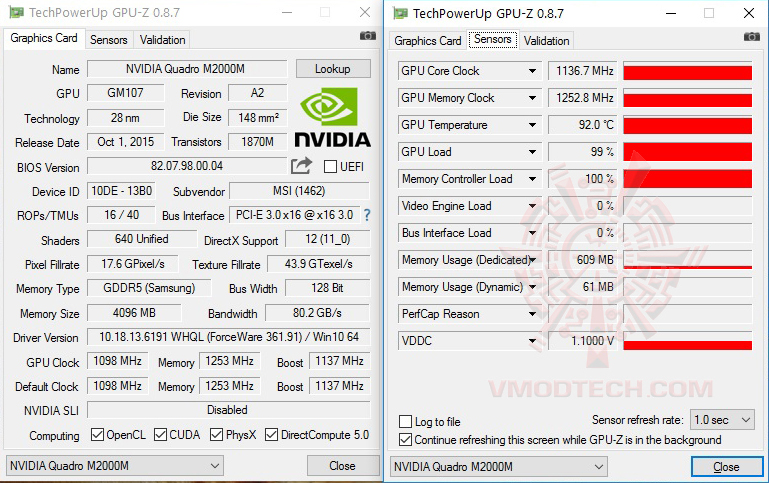The image size is (769, 483).
Task: Enable the Log to file checkbox
Action: (x=406, y=422)
